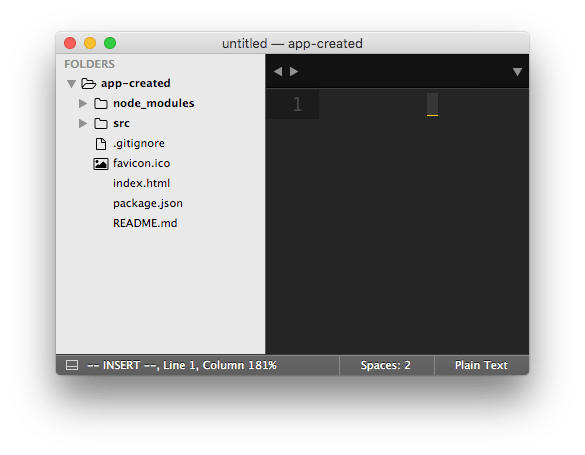Open the .gitignore file
This screenshot has width=585, height=455.
(x=139, y=144)
